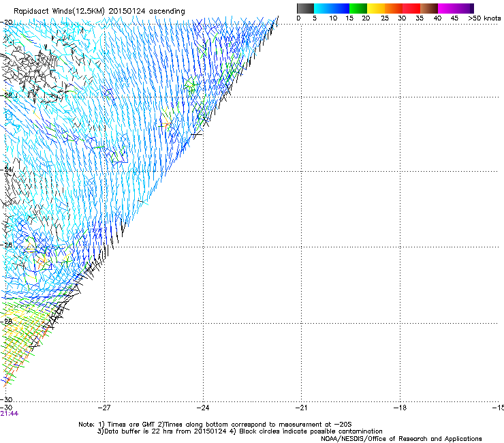Viewport: 504px width, 443px height.
Task: Click the '-27' longitude axis label
Action: point(104,408)
